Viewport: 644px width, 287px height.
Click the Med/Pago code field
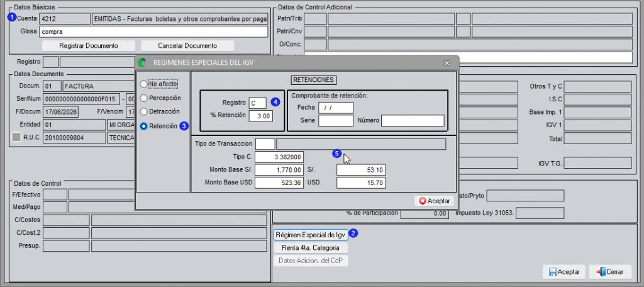(x=55, y=207)
